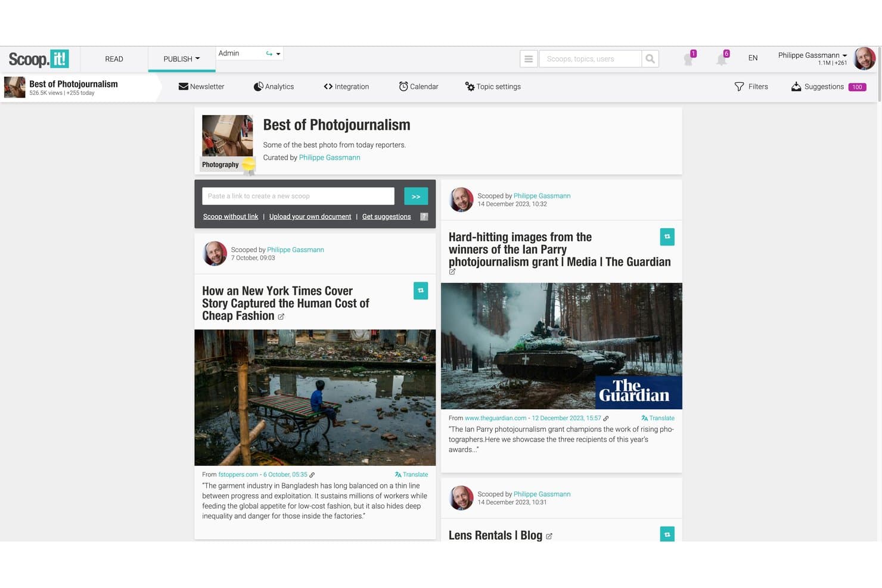Click the permalink chain icon beside 6 October, 05:35
This screenshot has width=882, height=588.
[x=312, y=475]
